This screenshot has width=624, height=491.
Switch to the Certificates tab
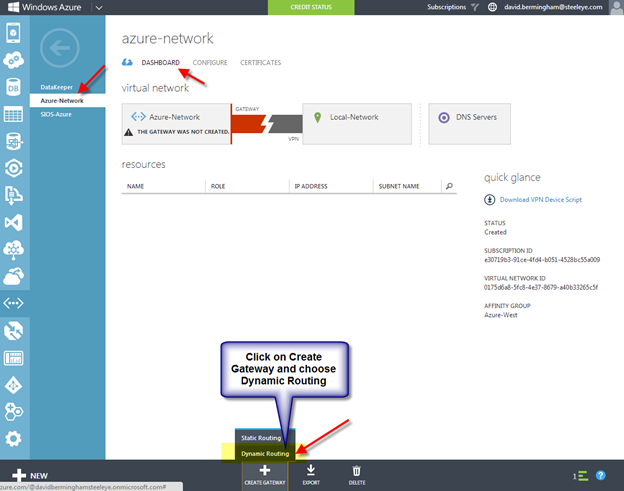click(x=260, y=63)
